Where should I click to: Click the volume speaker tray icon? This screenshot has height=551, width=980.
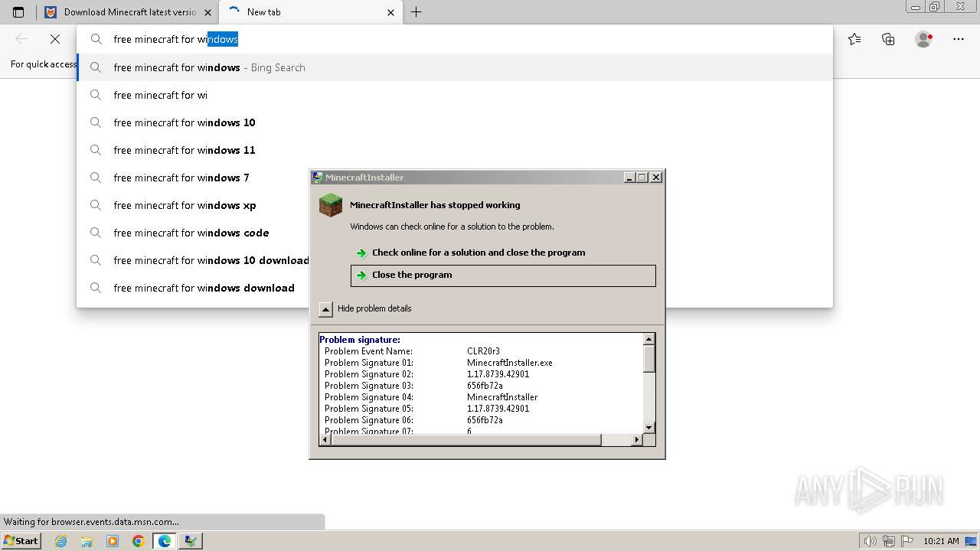[871, 541]
